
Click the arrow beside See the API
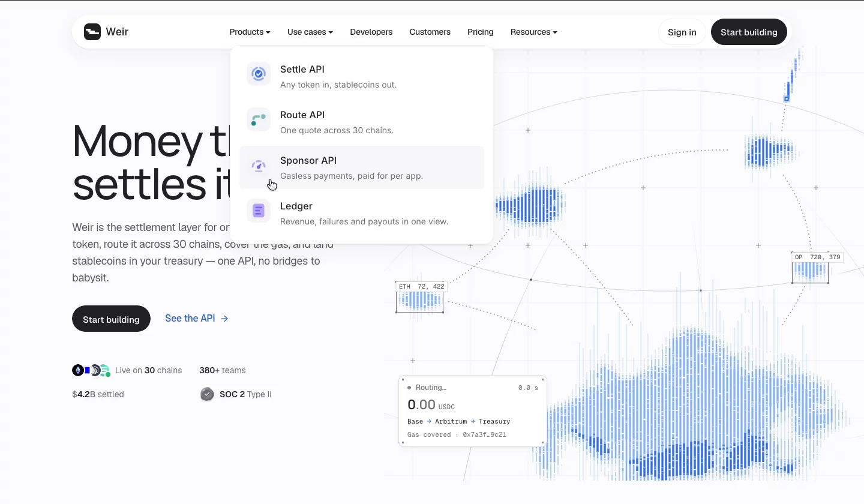click(224, 319)
